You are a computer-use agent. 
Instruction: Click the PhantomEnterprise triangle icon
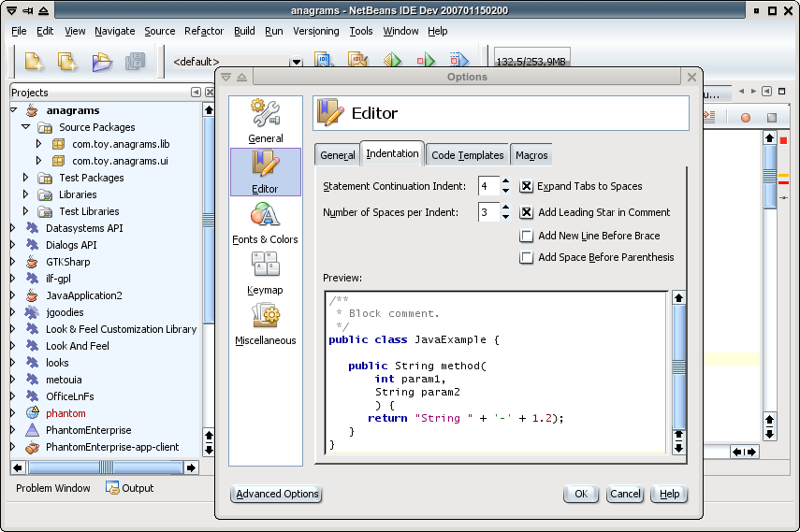pyautogui.click(x=32, y=429)
